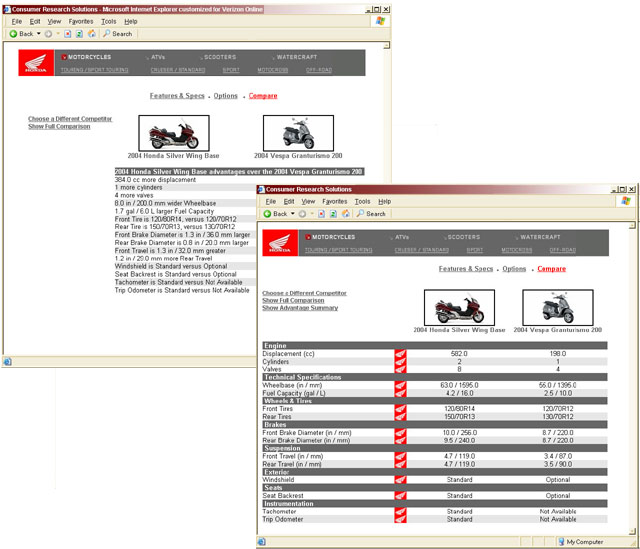Click Honda wing icon on Tachometer row
Viewport: 640px width, 549px height.
tap(400, 511)
